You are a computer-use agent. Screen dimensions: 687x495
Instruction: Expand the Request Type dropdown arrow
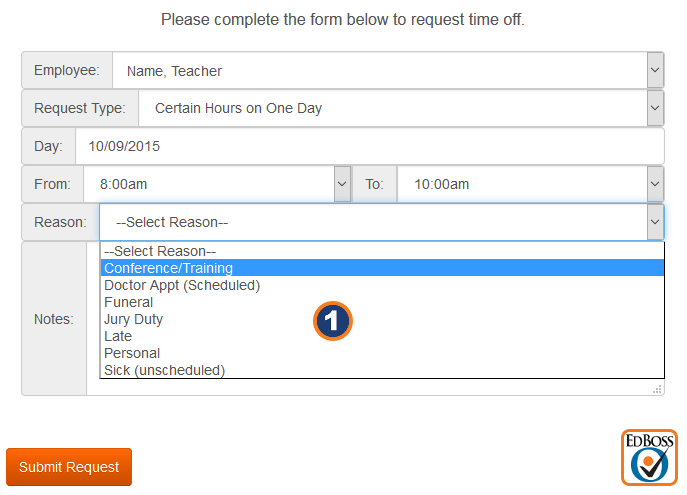(x=655, y=108)
